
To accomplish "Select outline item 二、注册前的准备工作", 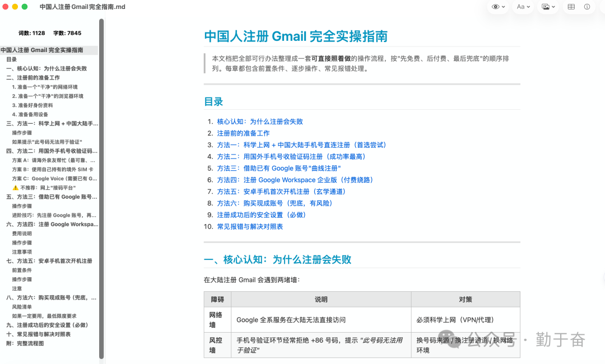I will point(33,77).
